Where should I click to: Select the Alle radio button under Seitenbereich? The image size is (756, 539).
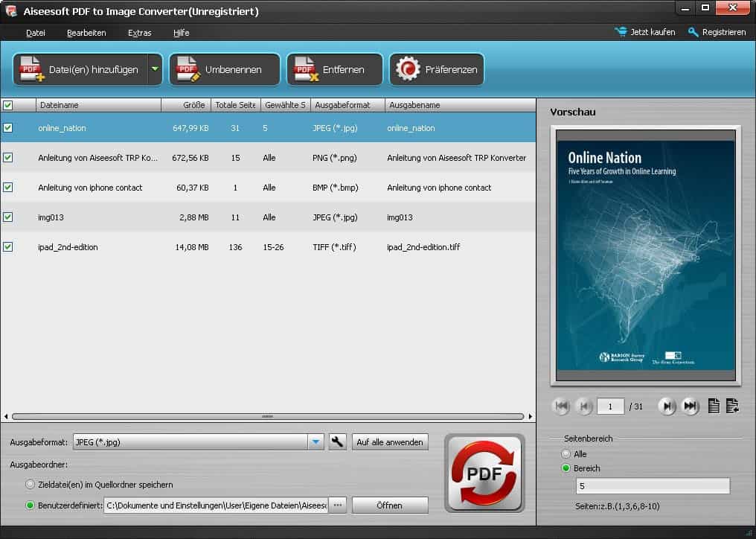click(x=566, y=454)
